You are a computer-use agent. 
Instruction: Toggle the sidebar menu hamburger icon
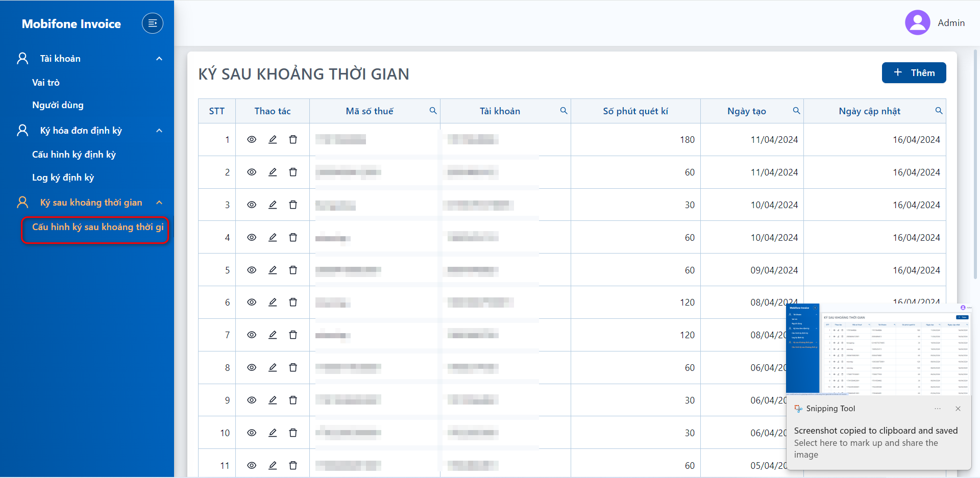pos(152,23)
